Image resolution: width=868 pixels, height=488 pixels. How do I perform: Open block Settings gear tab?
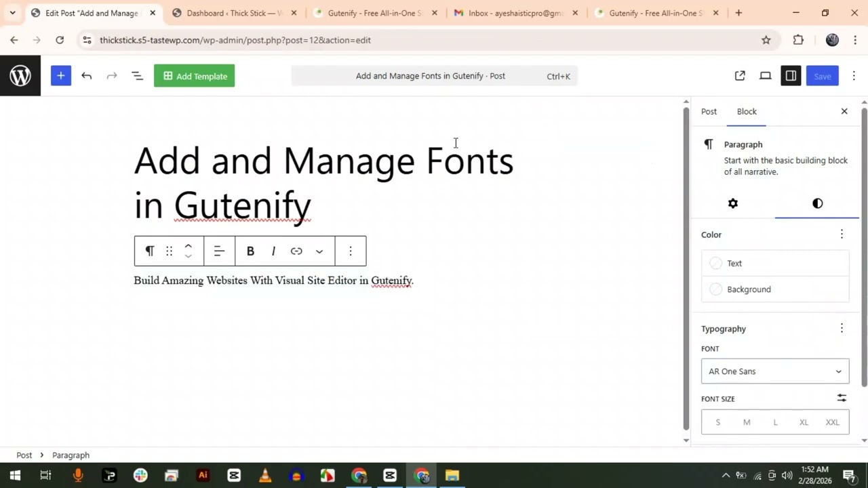click(x=733, y=203)
